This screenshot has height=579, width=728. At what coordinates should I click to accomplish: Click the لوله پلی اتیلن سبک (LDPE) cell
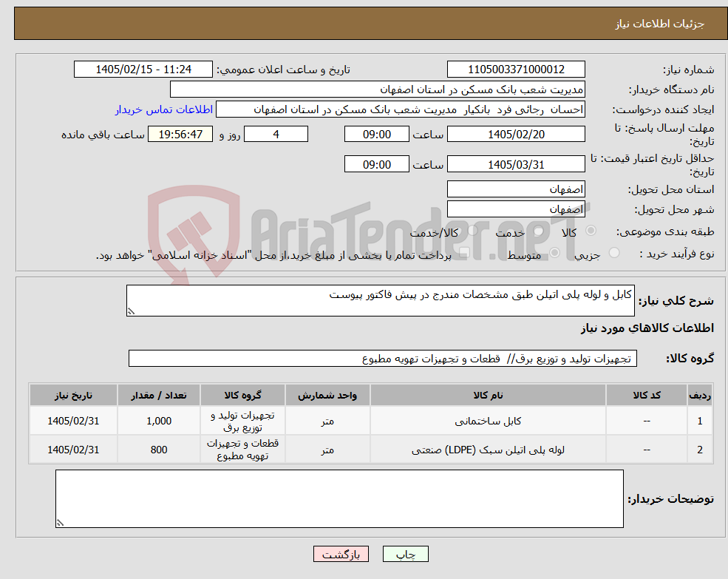tap(488, 450)
